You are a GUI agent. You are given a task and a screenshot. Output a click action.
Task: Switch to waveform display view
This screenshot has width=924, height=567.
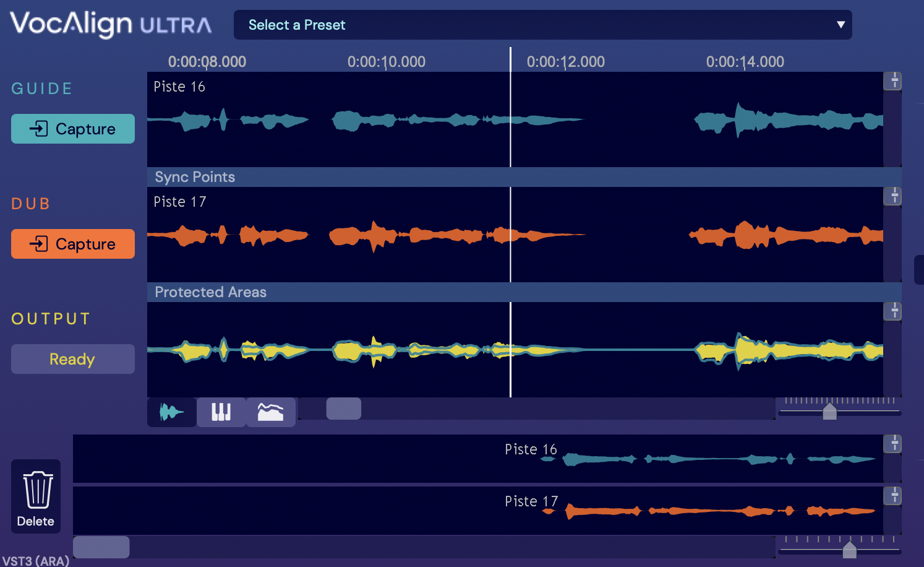(172, 412)
